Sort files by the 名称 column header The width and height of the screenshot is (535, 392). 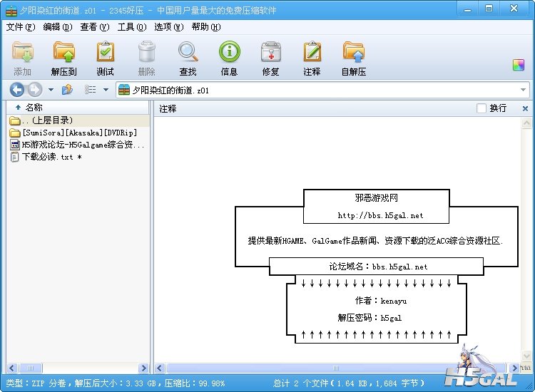click(x=34, y=108)
